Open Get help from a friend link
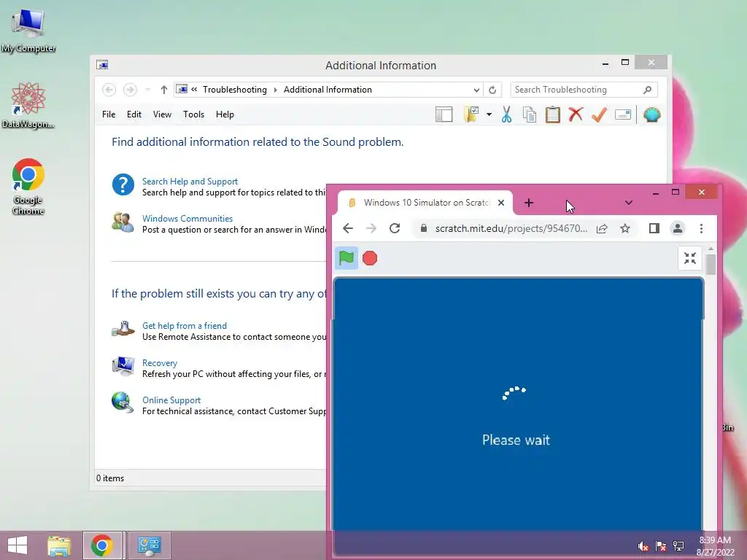This screenshot has width=747, height=560. tap(185, 326)
